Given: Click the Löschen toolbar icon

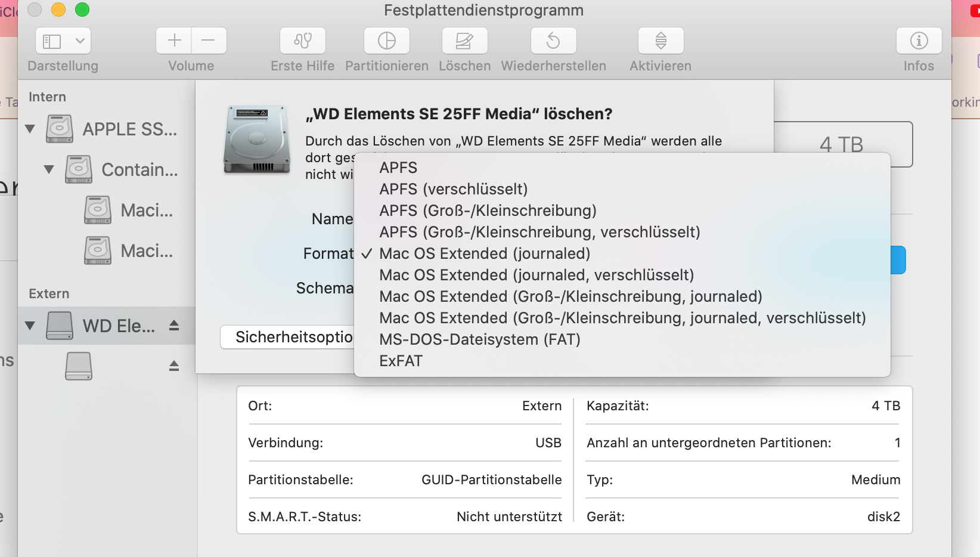Looking at the screenshot, I should (x=464, y=41).
